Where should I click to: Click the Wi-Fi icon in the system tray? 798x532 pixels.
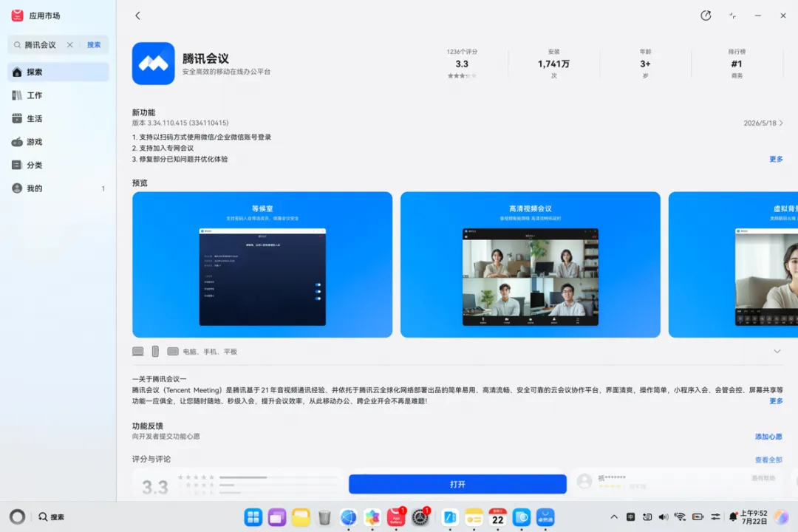coord(680,516)
